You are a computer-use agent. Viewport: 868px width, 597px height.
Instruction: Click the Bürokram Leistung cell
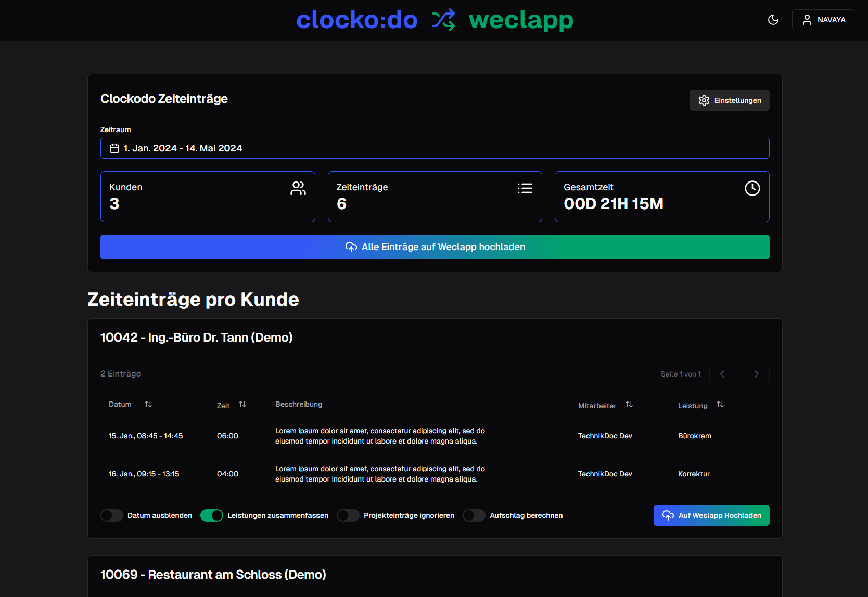coord(694,436)
